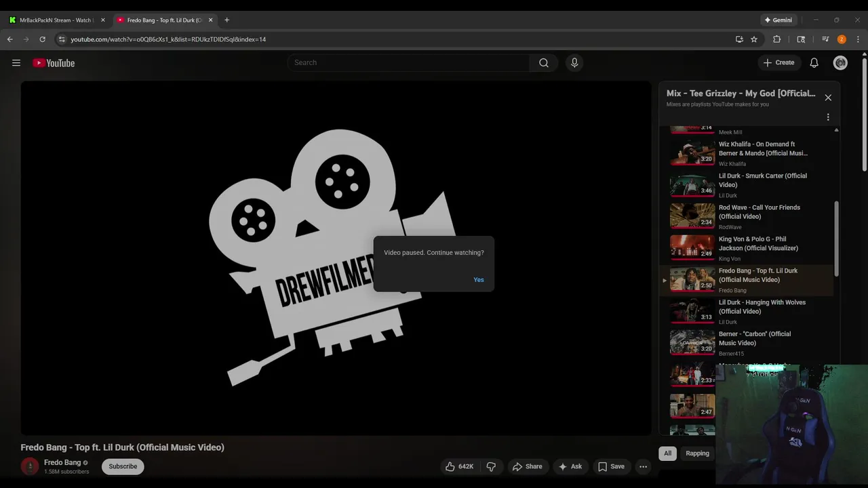The width and height of the screenshot is (868, 488).
Task: Open the Create button
Action: [x=778, y=63]
